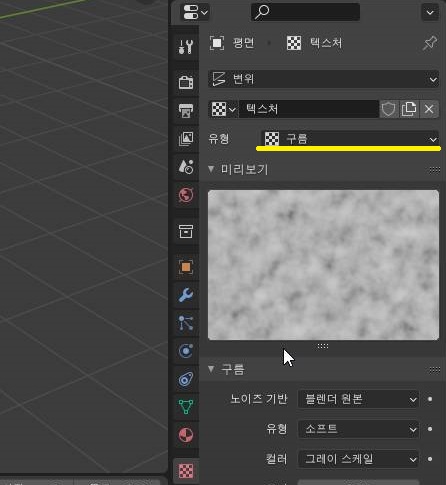Screen dimensions: 446x485
Task: Click the 구름 panel drag grip
Action: coord(434,370)
